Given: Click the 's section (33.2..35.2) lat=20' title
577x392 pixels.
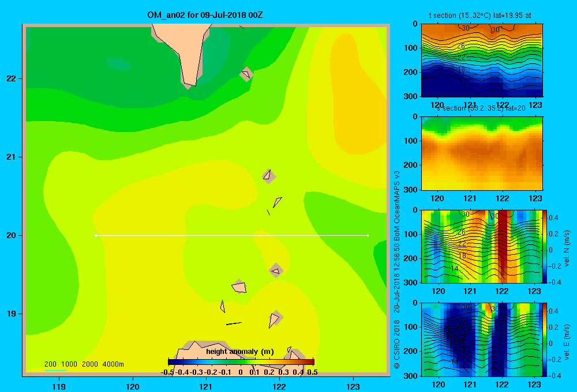Looking at the screenshot, I should pyautogui.click(x=481, y=108).
